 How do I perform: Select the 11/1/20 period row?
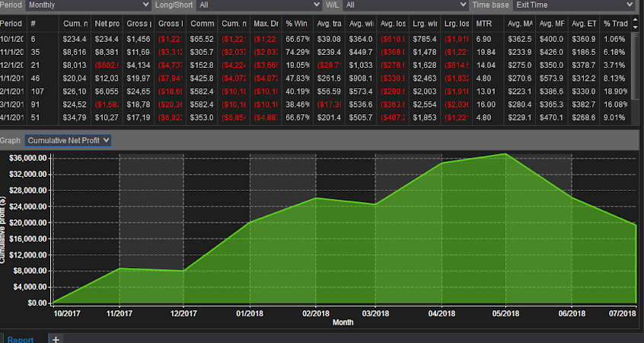pyautogui.click(x=315, y=53)
